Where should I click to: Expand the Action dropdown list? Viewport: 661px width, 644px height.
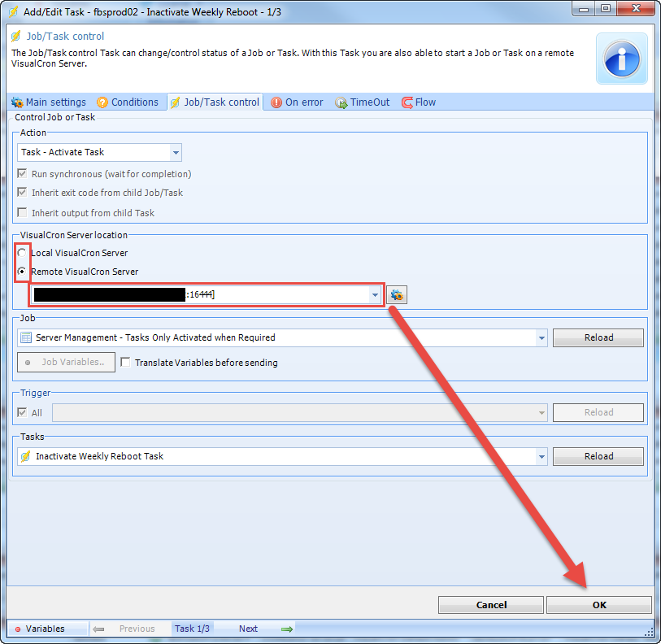[x=176, y=152]
